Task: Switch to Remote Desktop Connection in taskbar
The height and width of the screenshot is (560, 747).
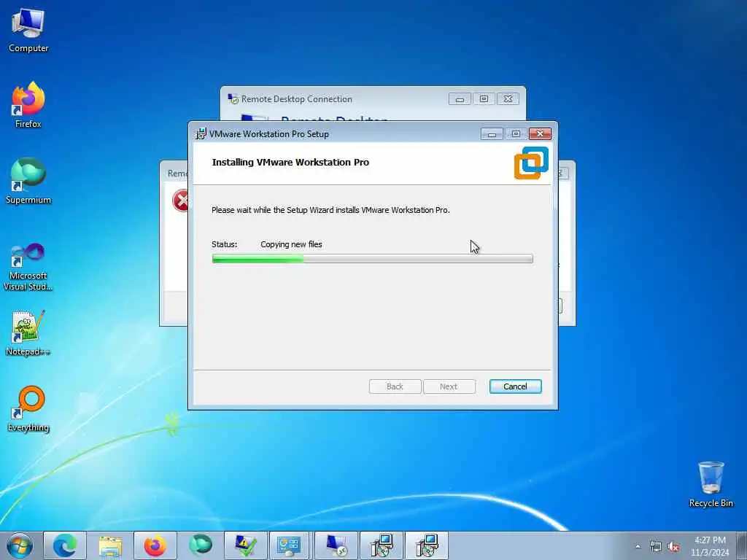Action: click(x=336, y=545)
